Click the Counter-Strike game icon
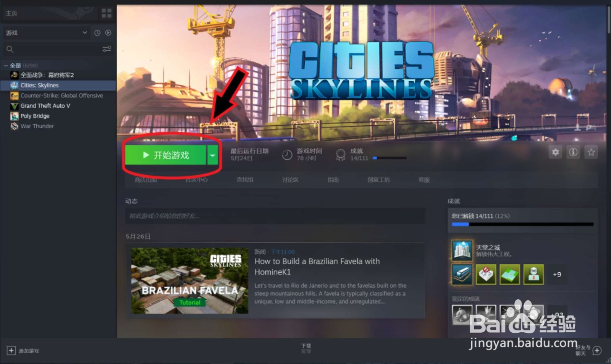 [14, 95]
